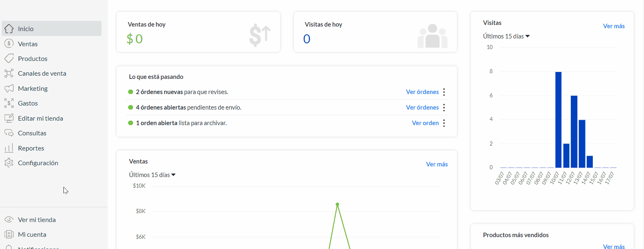The width and height of the screenshot is (644, 249).
Task: Click the Editar mi tienda monitor icon
Action: [x=9, y=118]
